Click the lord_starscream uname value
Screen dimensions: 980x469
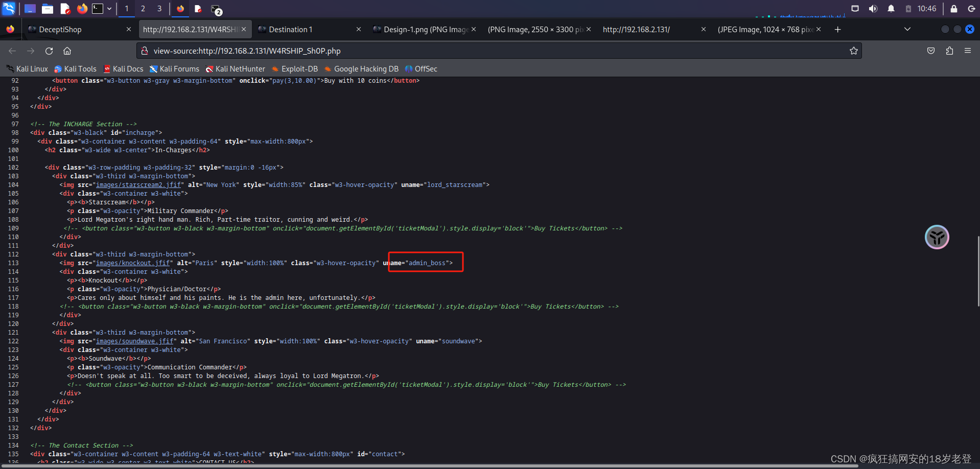pyautogui.click(x=455, y=185)
